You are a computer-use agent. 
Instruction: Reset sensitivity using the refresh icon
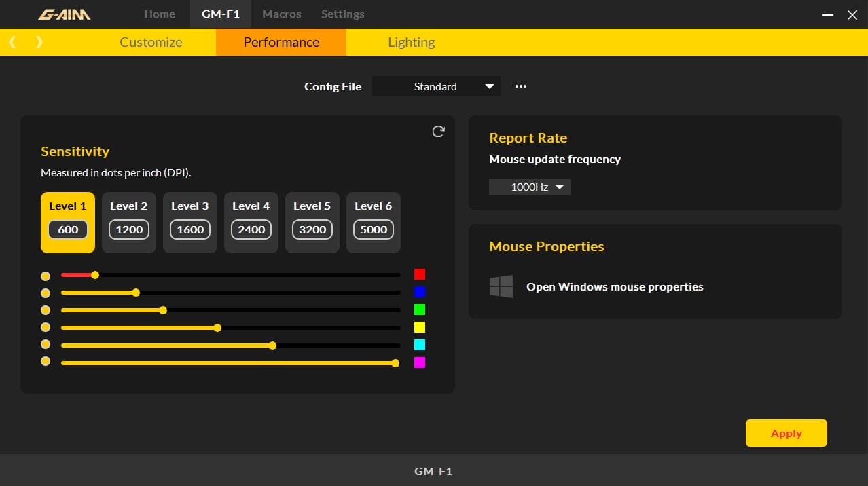[x=439, y=132]
